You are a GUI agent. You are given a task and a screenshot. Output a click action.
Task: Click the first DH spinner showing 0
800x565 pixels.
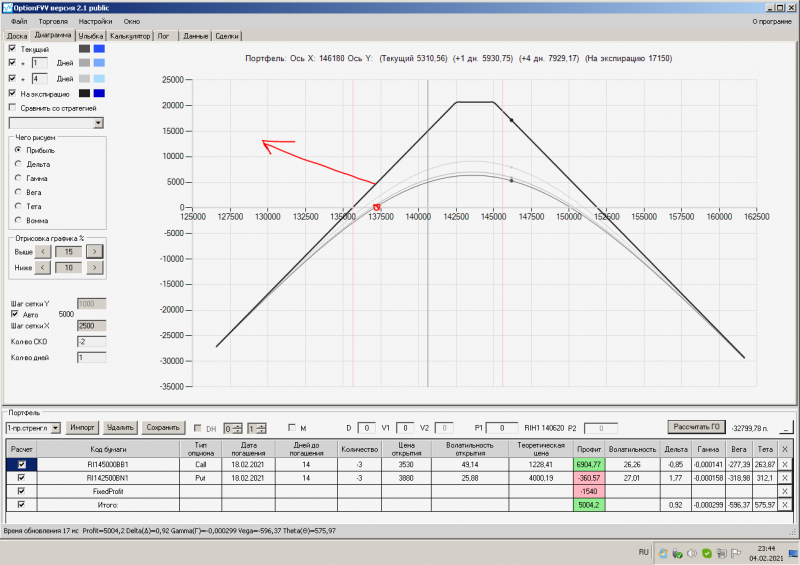pyautogui.click(x=232, y=428)
